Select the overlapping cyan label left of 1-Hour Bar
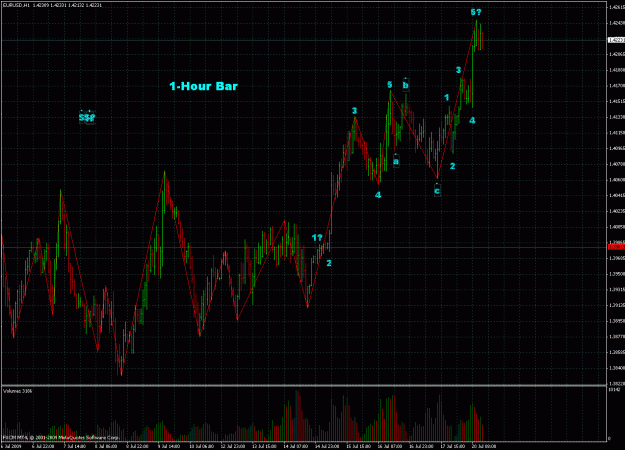 tap(87, 117)
